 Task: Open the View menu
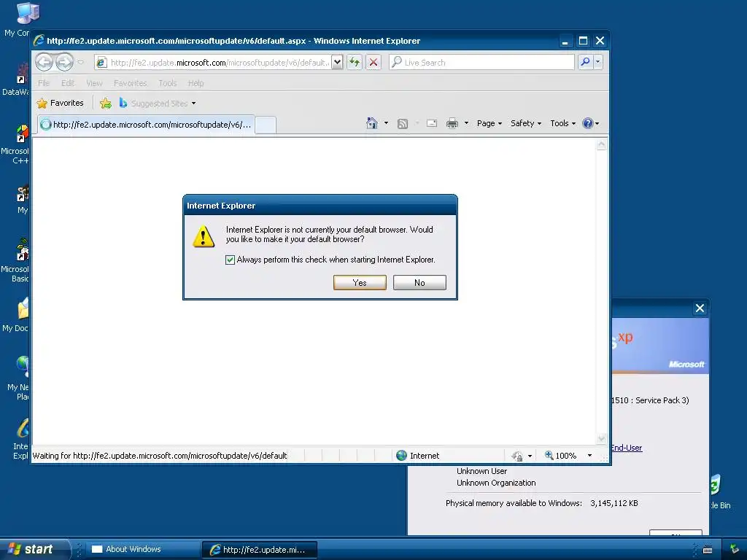[x=94, y=83]
